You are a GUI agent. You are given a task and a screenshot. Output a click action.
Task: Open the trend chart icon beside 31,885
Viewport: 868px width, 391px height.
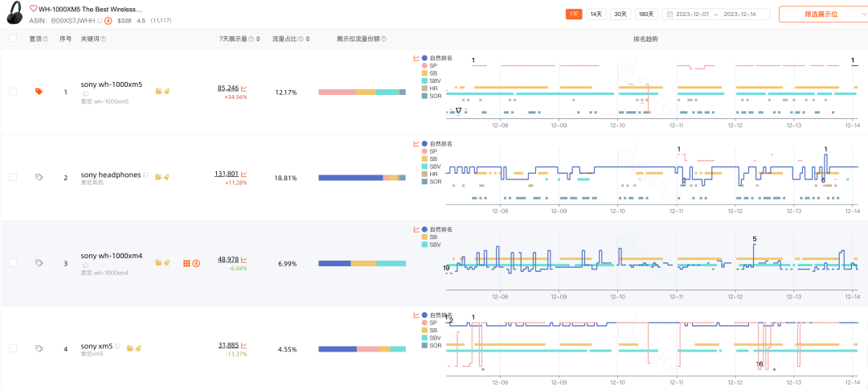tap(244, 346)
